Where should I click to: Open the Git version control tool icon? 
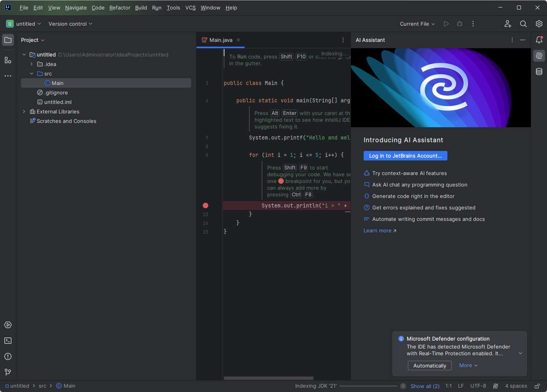click(x=8, y=372)
